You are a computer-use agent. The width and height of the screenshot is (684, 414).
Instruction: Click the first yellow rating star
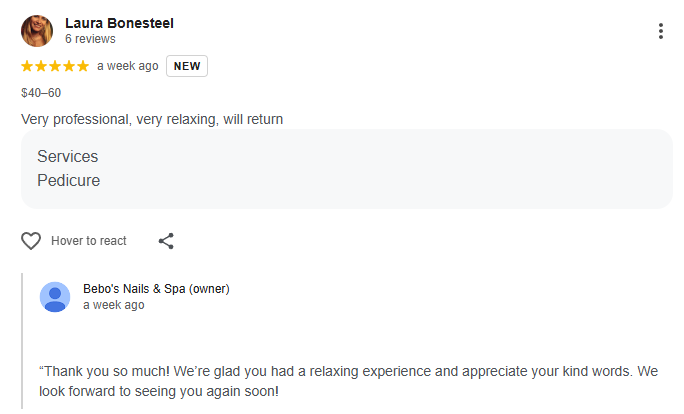tap(27, 67)
